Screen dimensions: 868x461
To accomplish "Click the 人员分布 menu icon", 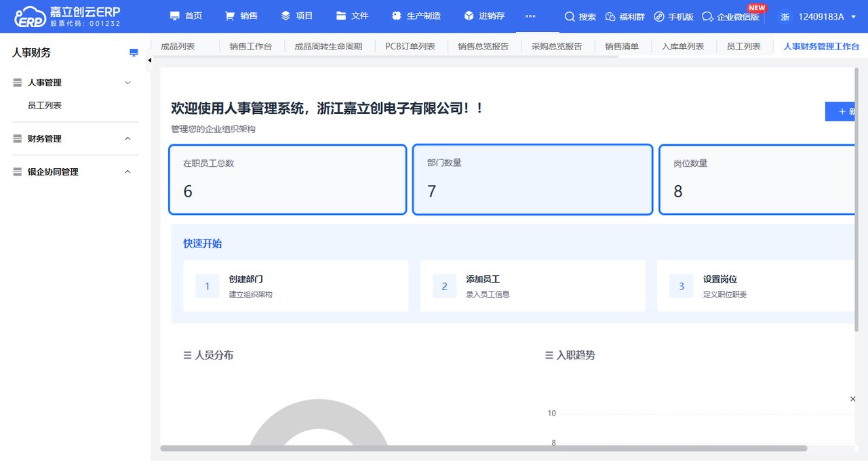I will pos(187,355).
